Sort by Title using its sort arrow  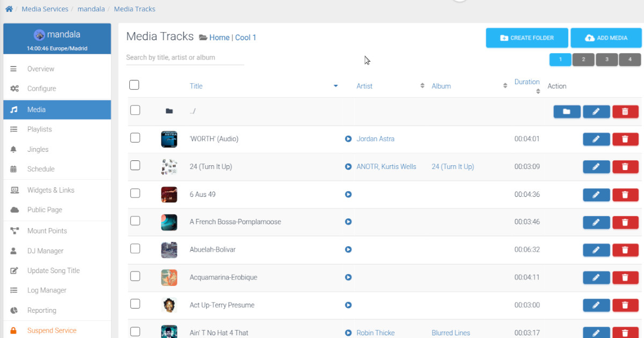[x=336, y=86]
